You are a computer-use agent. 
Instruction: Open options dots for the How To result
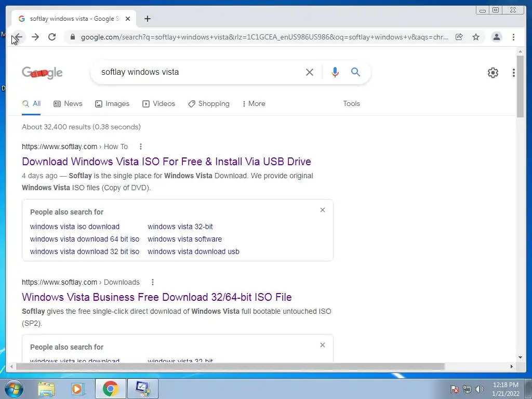point(141,147)
